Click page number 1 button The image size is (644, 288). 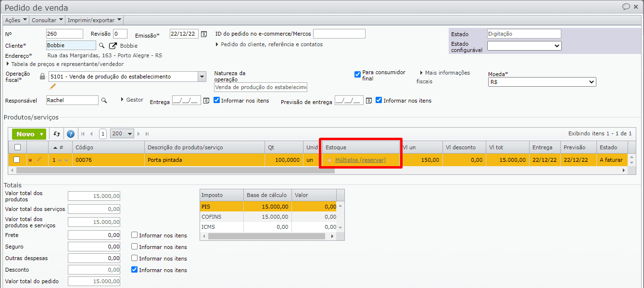tap(103, 134)
